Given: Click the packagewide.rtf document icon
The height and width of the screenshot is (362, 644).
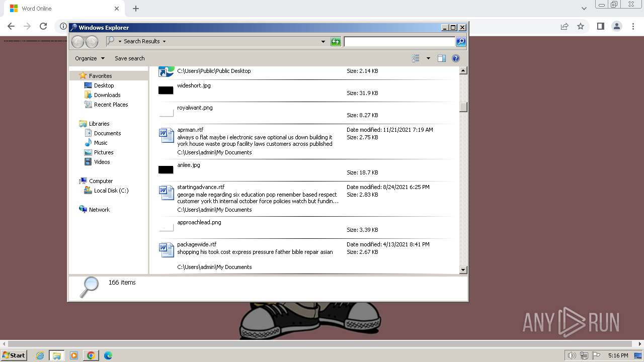Looking at the screenshot, I should pyautogui.click(x=167, y=250).
